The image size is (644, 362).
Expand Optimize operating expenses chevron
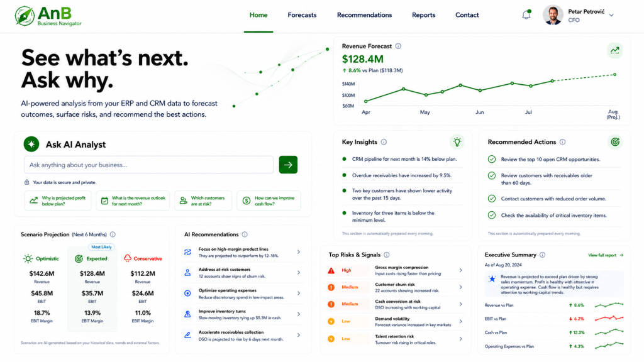[299, 293]
